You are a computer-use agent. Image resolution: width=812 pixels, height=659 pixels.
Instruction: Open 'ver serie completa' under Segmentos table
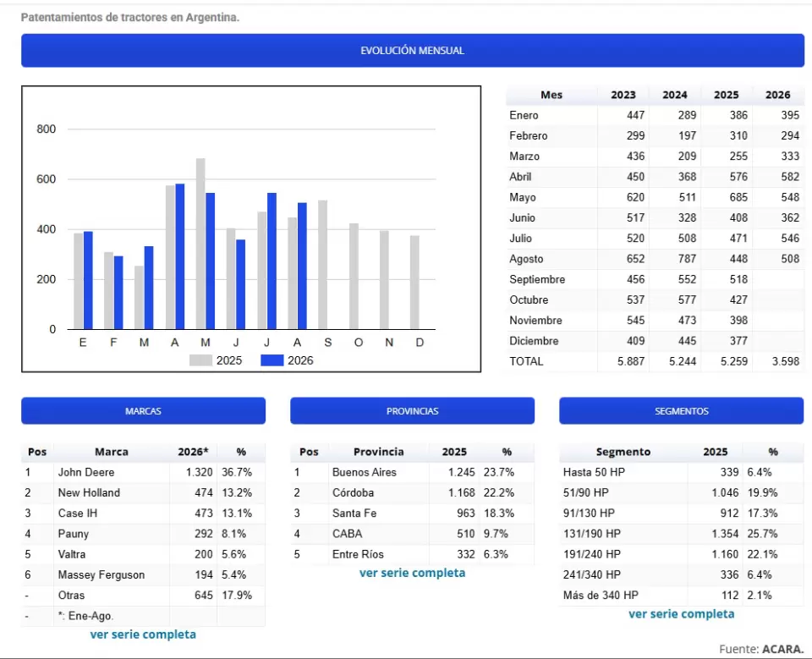coord(682,614)
